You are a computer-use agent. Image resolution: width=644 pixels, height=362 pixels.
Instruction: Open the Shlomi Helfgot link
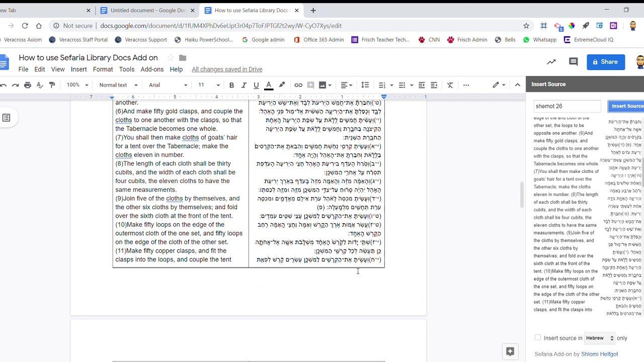coord(599,354)
